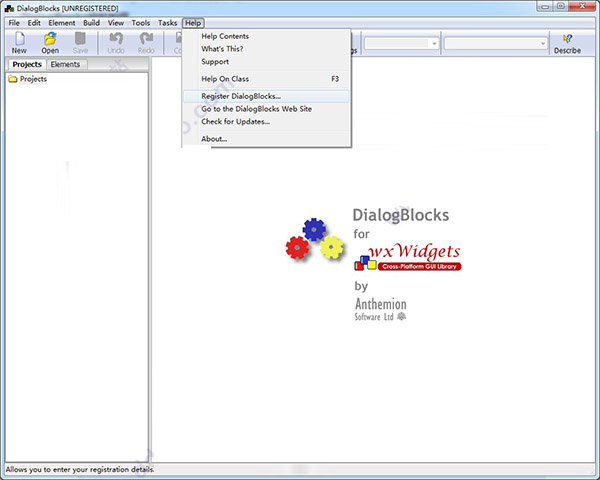Open the About... dialog from menu
Image resolution: width=600 pixels, height=480 pixels.
pyautogui.click(x=266, y=139)
